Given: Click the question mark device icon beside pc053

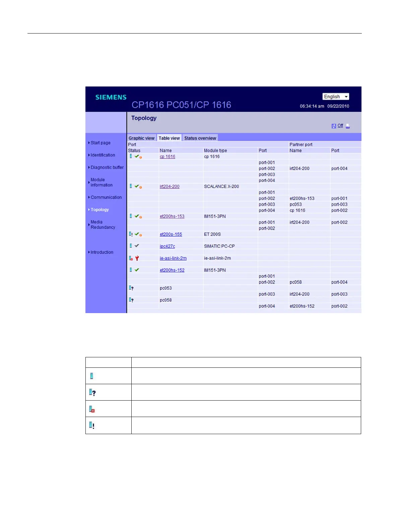Looking at the screenshot, I should [131, 288].
